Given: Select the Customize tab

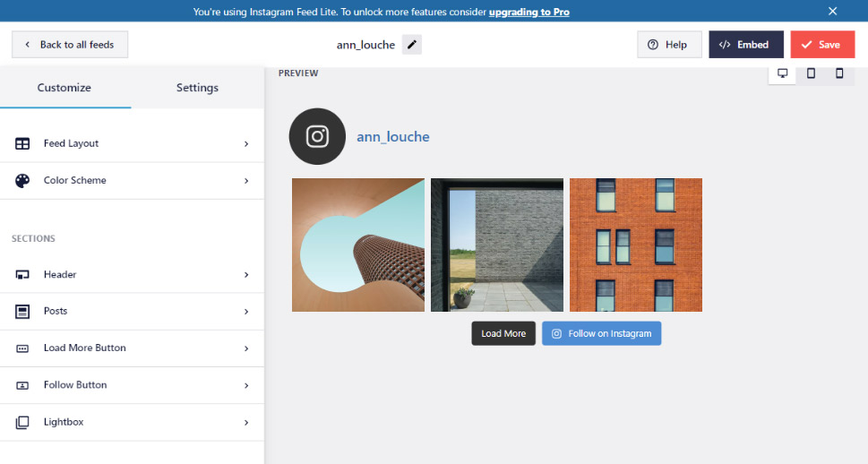Looking at the screenshot, I should pyautogui.click(x=64, y=88).
